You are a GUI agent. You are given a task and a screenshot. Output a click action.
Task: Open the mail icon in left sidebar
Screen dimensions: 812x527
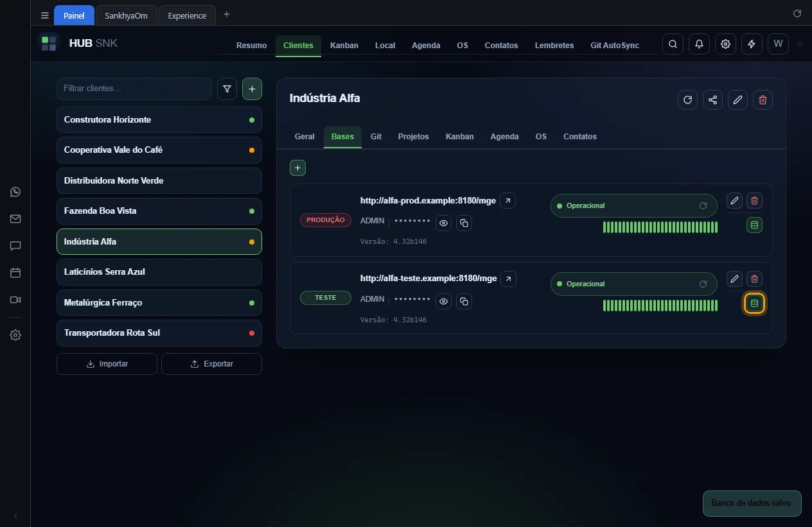[x=15, y=219]
